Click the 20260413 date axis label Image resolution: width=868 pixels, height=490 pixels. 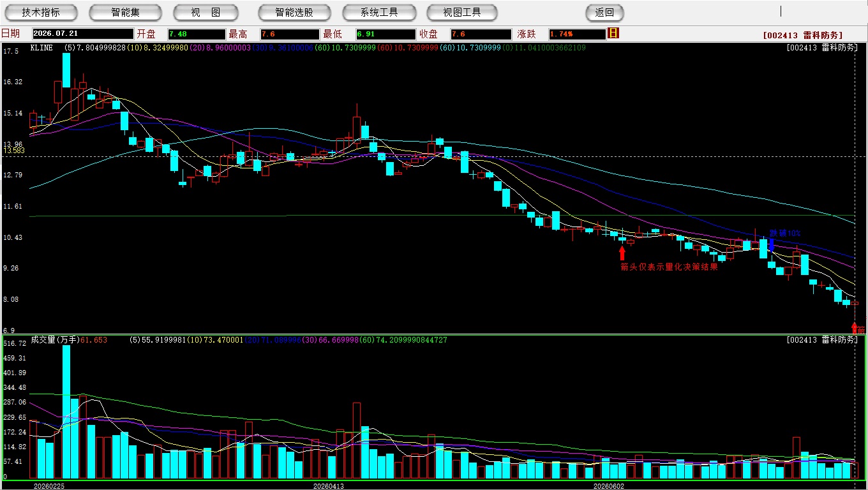[x=329, y=486]
